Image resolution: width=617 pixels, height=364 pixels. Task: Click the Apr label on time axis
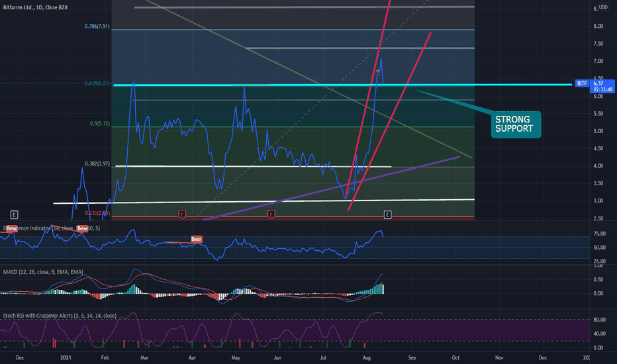192,357
